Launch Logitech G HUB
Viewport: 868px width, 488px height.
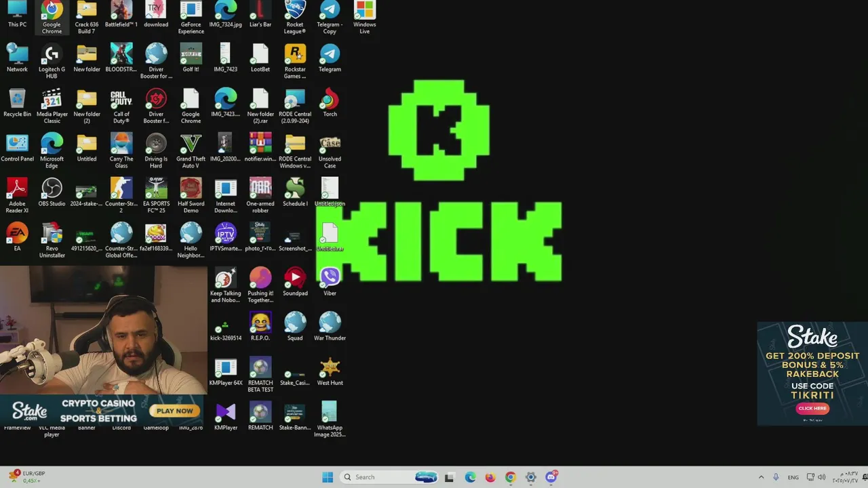pyautogui.click(x=52, y=62)
